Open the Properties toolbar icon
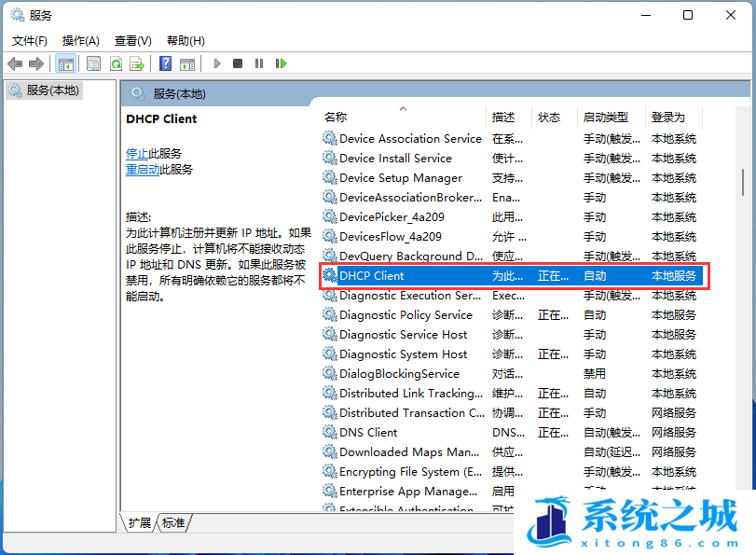This screenshot has height=555, width=756. coord(93,63)
